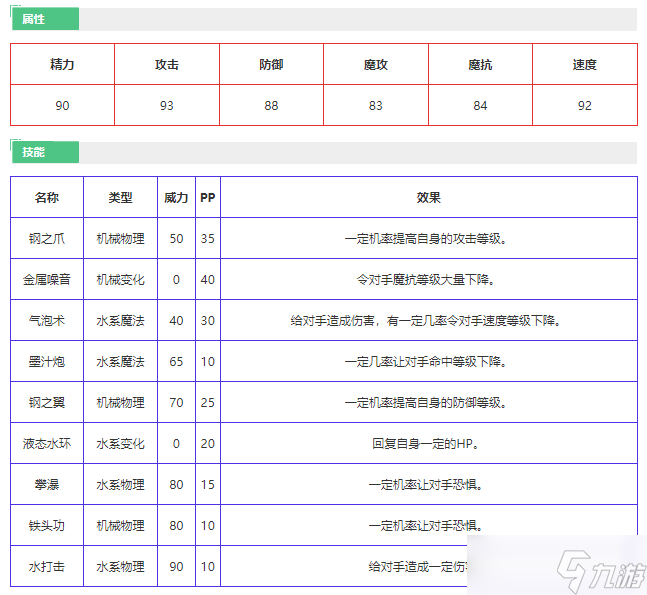
Task: Click 机械物理 type in 钢之翼 row
Action: coord(120,402)
